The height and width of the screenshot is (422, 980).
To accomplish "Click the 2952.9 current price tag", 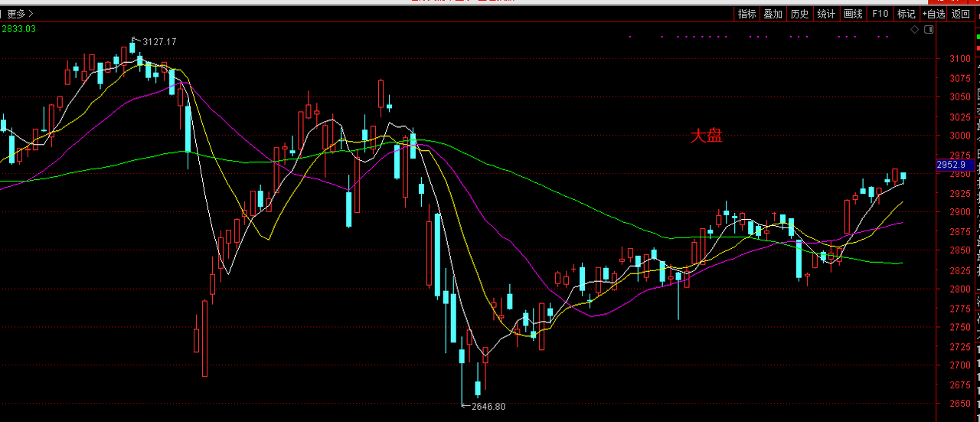I will coord(950,164).
